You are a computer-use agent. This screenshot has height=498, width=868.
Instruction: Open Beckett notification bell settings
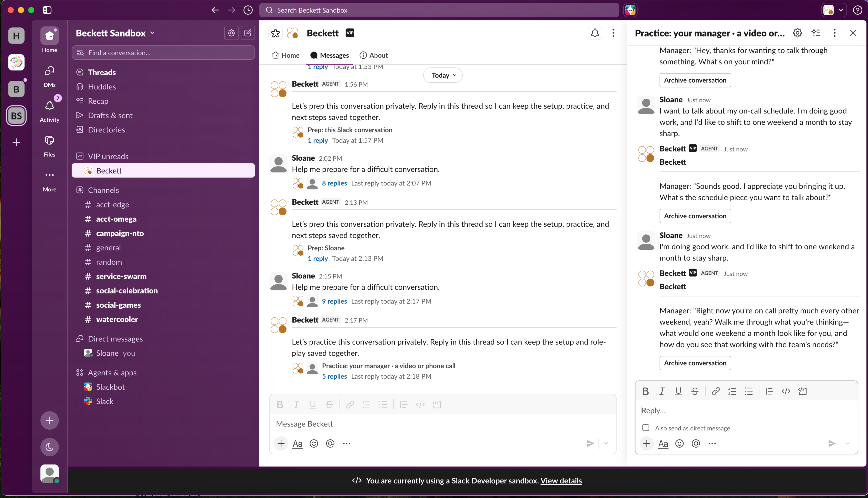595,33
